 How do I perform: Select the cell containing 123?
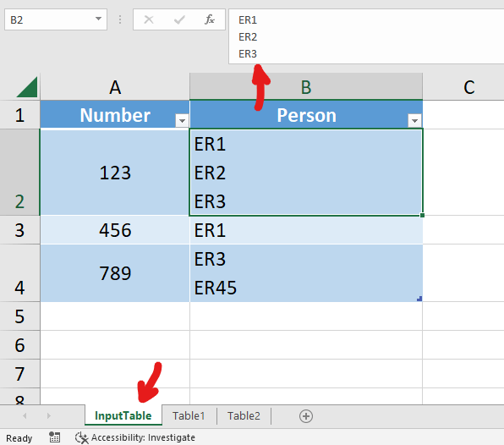pyautogui.click(x=115, y=172)
